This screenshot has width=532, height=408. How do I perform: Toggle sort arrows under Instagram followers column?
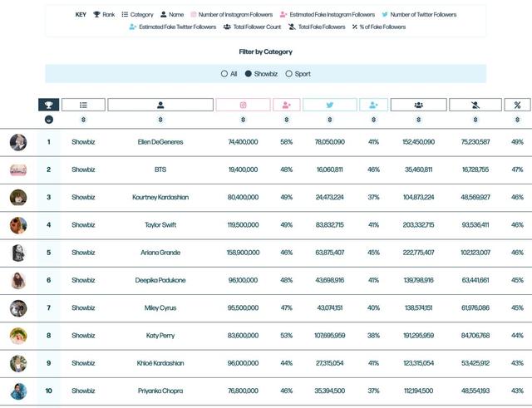coord(243,120)
